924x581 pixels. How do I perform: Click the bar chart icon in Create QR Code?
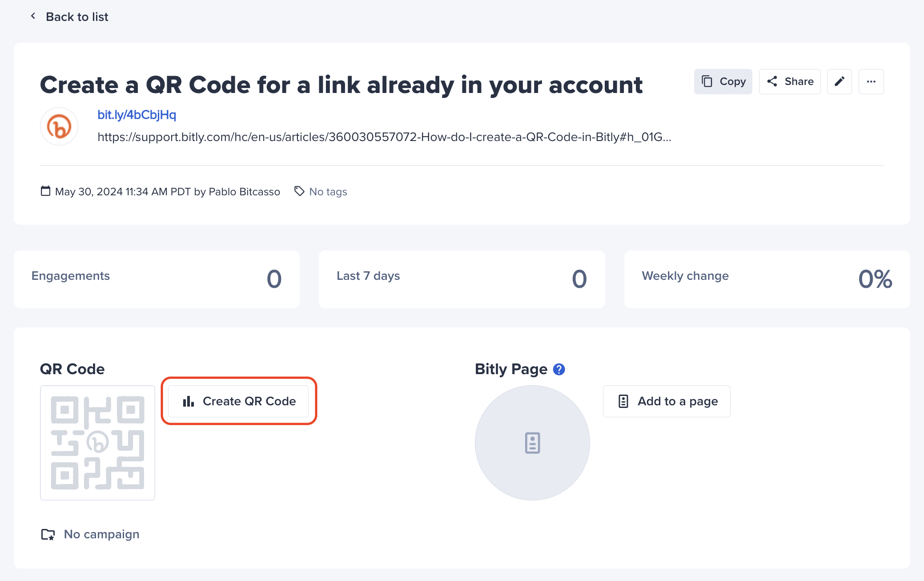[x=189, y=401]
